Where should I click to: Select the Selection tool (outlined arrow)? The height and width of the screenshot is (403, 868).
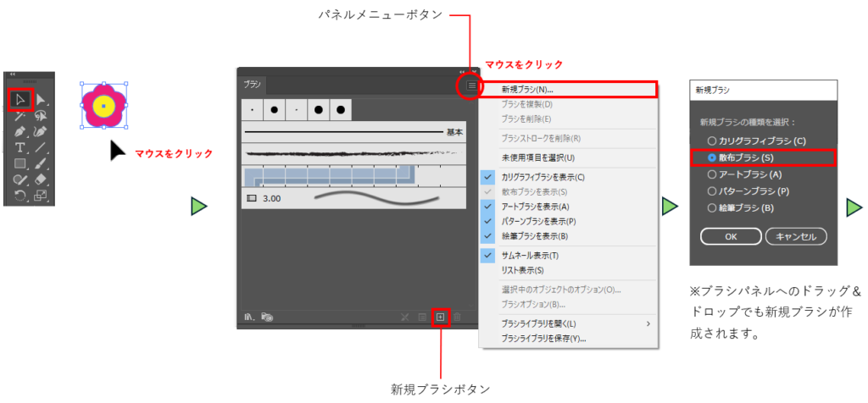point(20,100)
